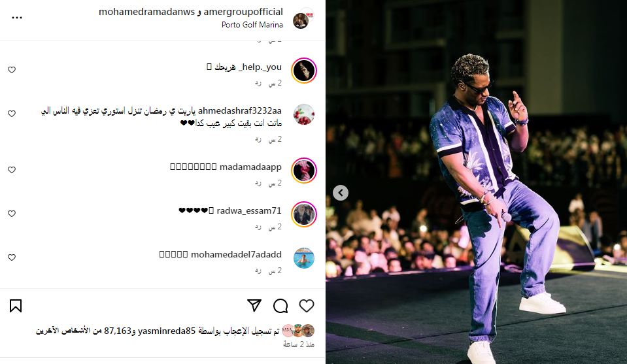Image resolution: width=627 pixels, height=364 pixels.
Task: Open the comment bubble icon
Action: click(x=280, y=306)
